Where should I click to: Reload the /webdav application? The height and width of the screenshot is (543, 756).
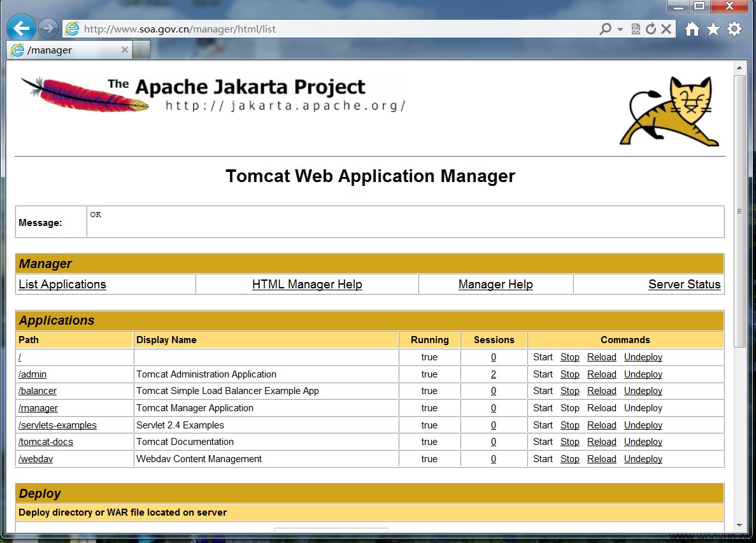coord(602,459)
